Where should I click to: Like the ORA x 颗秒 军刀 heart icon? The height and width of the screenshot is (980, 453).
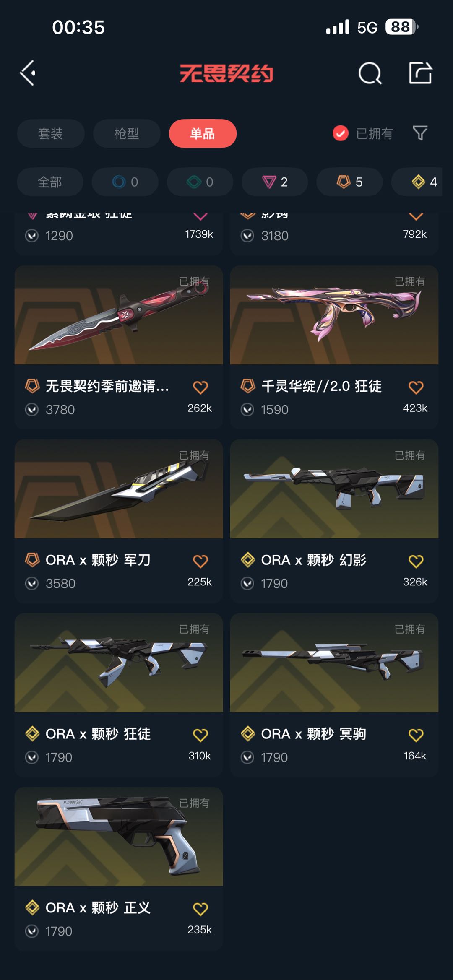click(x=200, y=561)
